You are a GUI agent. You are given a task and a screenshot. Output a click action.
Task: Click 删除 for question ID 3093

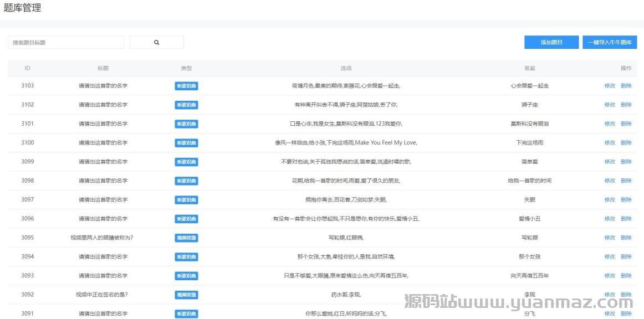pos(626,276)
